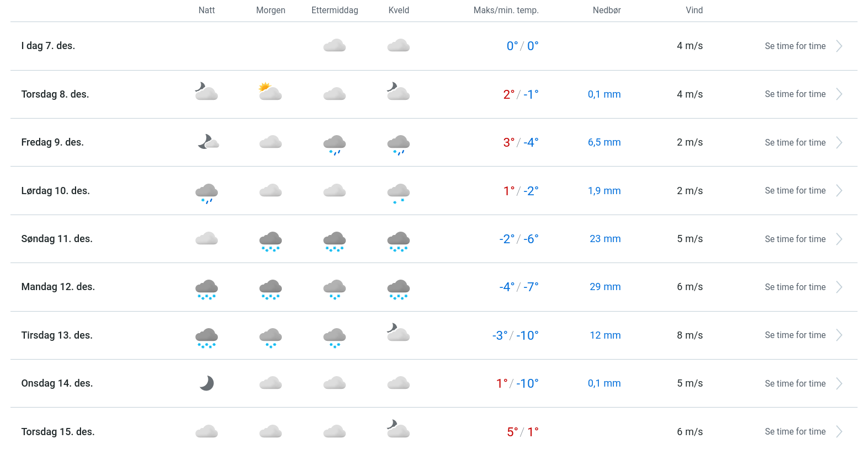
Task: Click Tuesday 13 Dec evening moon-cloud icon
Action: [398, 333]
